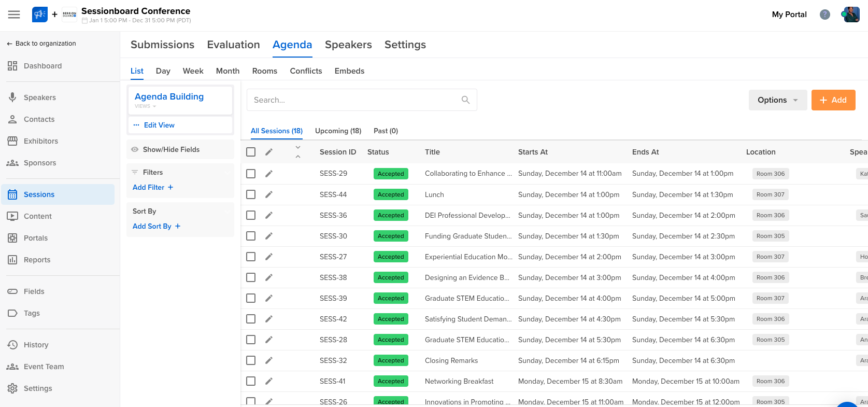Toggle Show/Hide Fields panel
The image size is (868, 407).
[171, 149]
